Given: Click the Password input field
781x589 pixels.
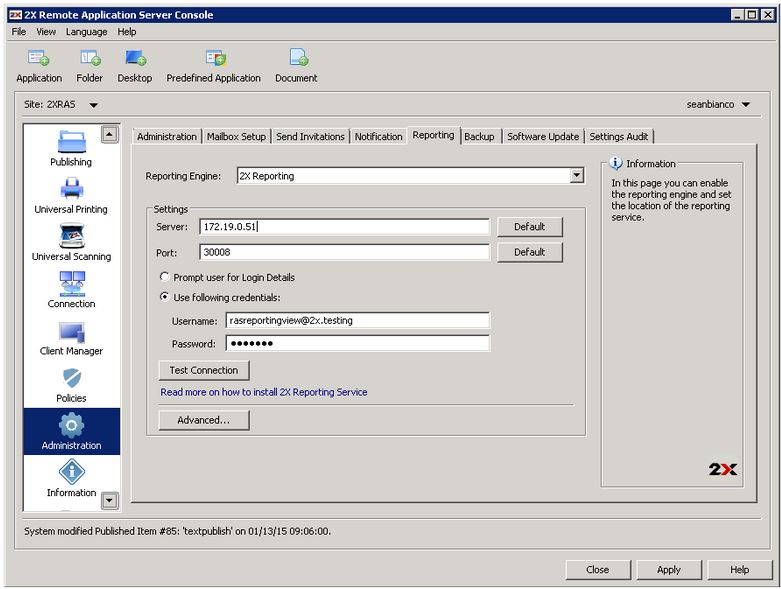Looking at the screenshot, I should point(358,344).
